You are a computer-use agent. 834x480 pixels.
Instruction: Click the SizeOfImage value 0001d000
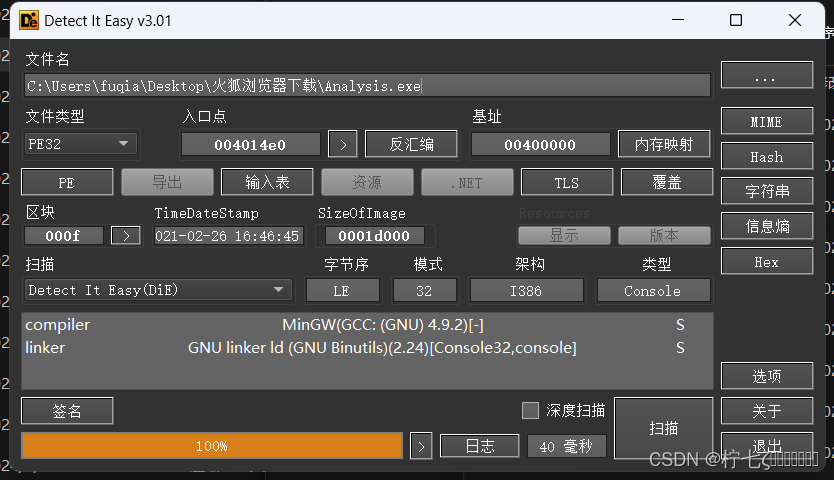pos(374,236)
